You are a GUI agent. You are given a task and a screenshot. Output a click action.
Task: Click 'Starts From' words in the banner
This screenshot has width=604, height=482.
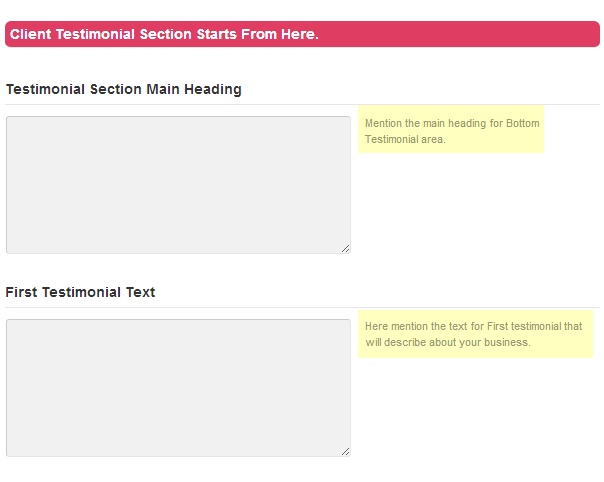237,34
